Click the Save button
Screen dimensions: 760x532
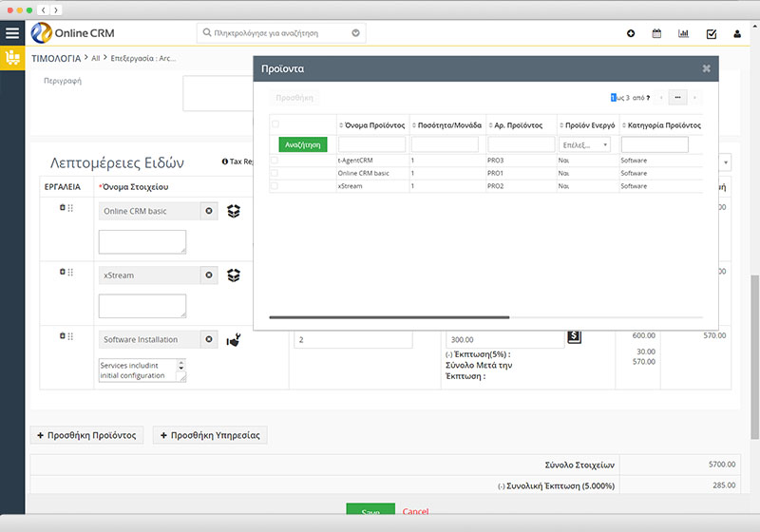(370, 510)
